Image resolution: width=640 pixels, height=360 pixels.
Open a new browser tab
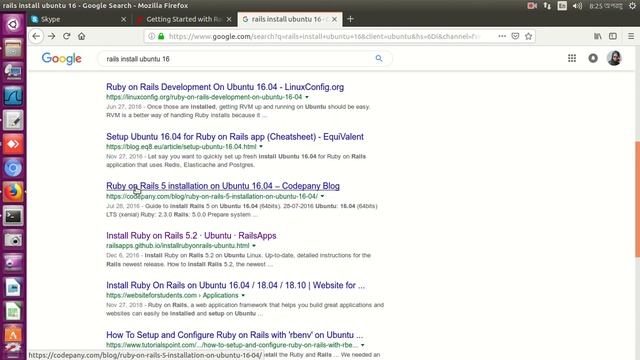350,19
